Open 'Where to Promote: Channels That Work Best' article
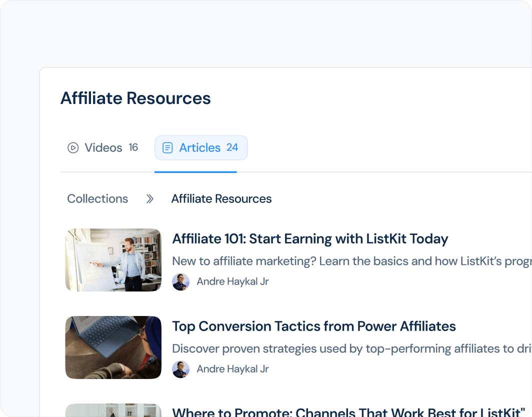Image resolution: width=532 pixels, height=417 pixels. pyautogui.click(x=349, y=412)
